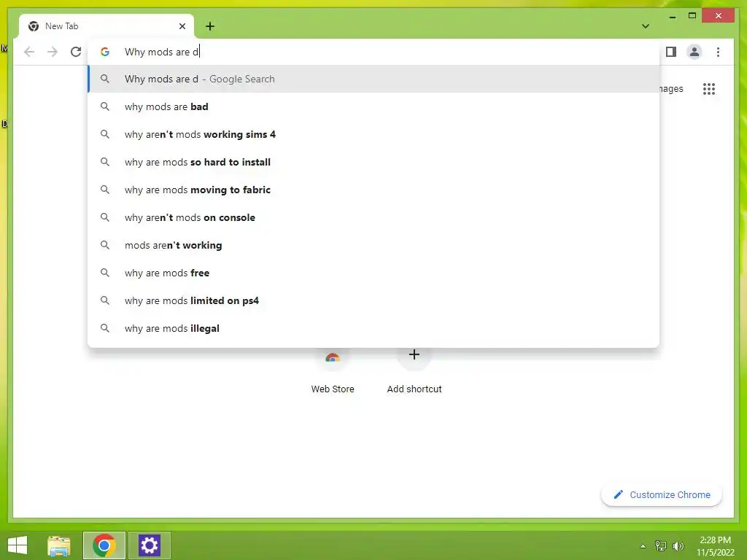Choose suggestion "why are mods illegal"
The image size is (747, 560).
coord(373,328)
